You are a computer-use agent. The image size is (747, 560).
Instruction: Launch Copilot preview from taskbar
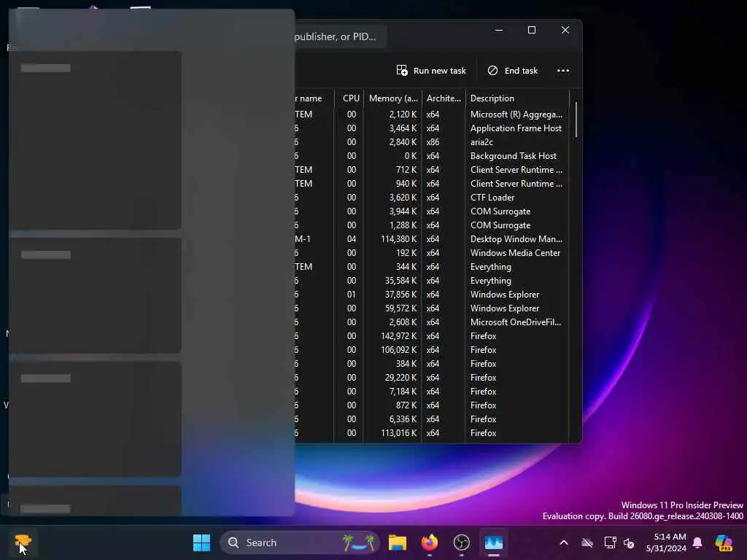pos(724,542)
